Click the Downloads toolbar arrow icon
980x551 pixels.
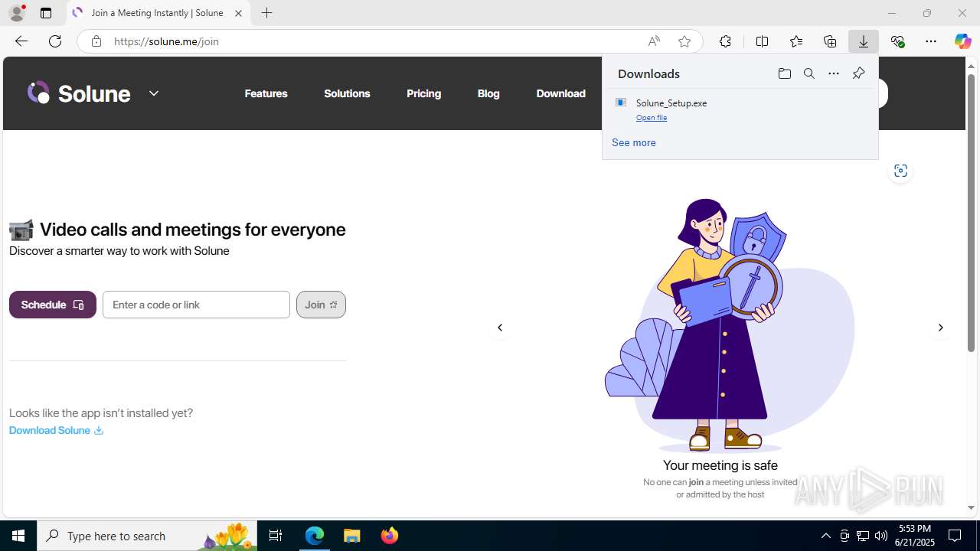[864, 41]
